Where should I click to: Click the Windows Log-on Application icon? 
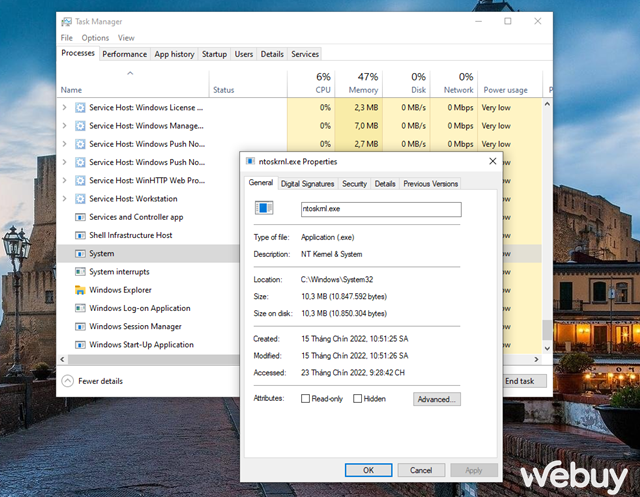(80, 308)
